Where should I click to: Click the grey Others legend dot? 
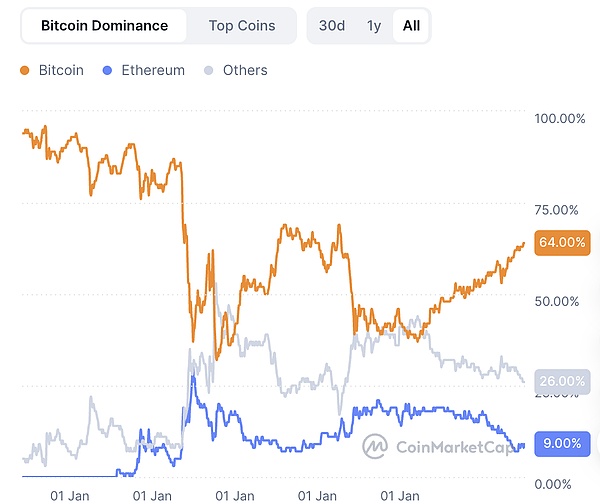coord(208,71)
